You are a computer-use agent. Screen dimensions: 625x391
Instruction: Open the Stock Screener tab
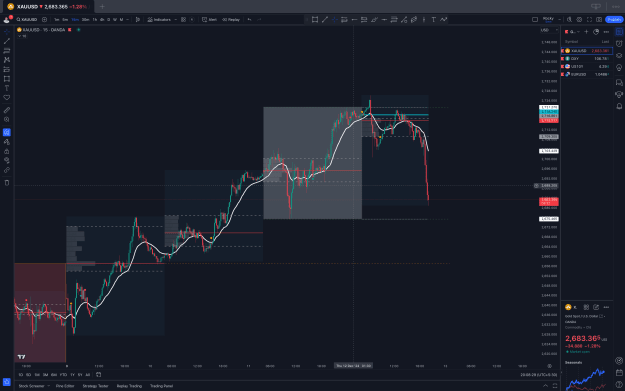31,386
